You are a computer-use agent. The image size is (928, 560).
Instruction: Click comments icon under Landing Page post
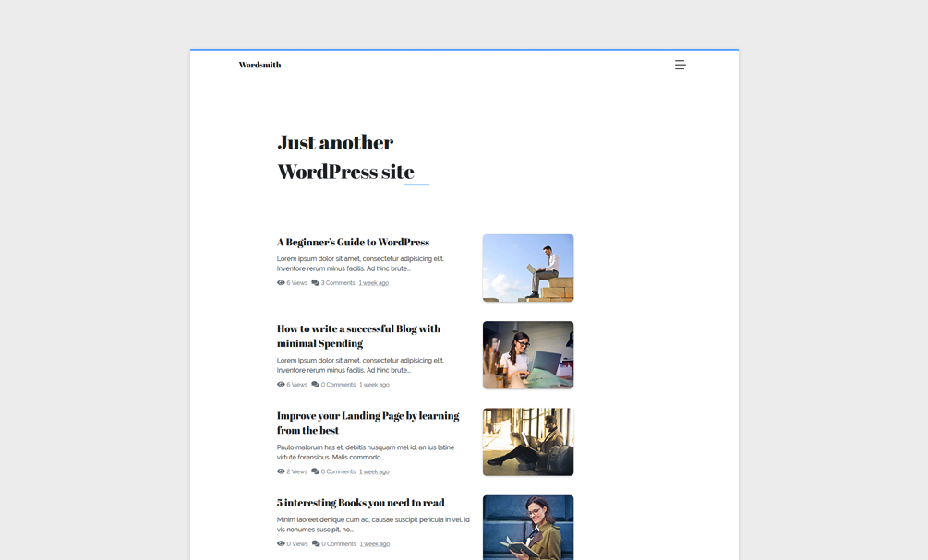[x=316, y=471]
